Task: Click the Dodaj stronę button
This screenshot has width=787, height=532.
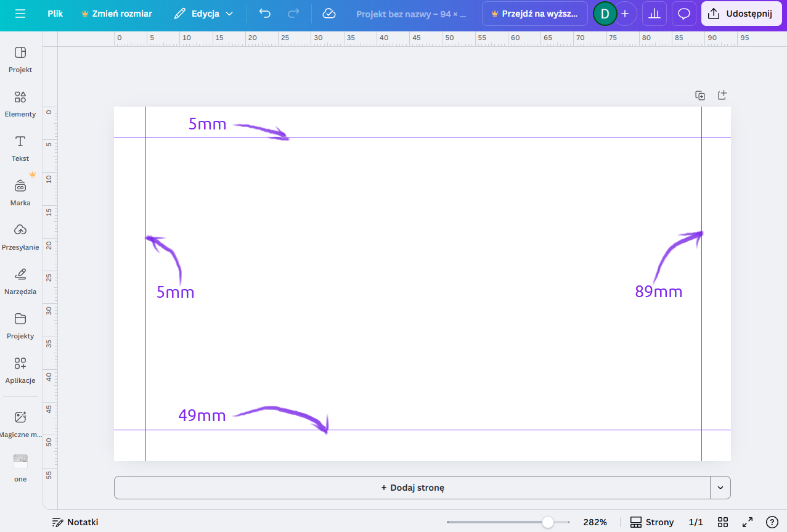Action: coord(412,488)
